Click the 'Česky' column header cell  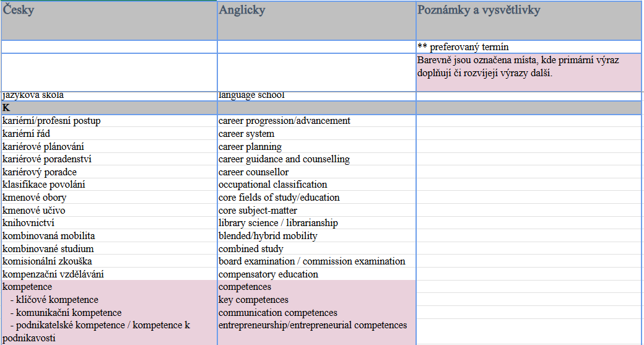[109, 21]
